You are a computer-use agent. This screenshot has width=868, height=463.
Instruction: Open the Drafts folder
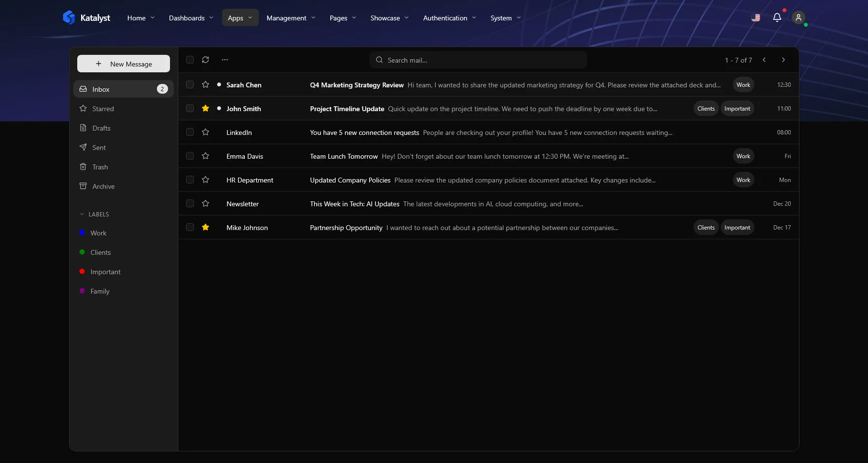102,128
